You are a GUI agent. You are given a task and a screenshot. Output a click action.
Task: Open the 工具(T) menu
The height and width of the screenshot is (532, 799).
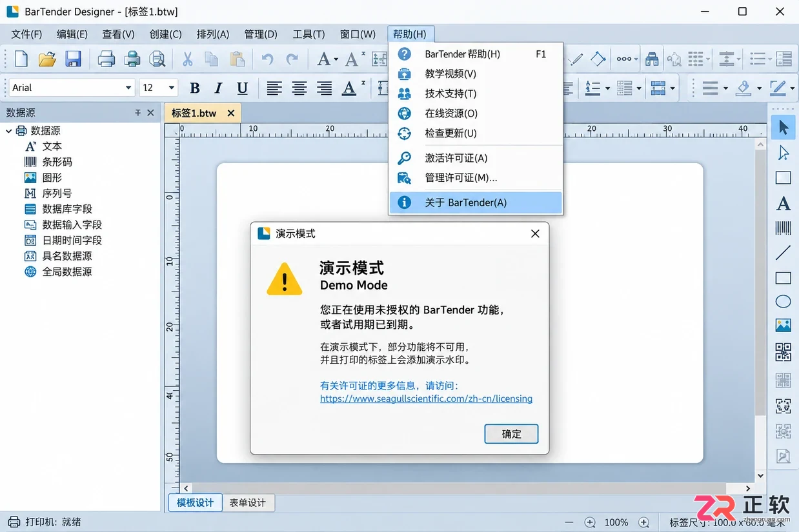[x=308, y=34]
